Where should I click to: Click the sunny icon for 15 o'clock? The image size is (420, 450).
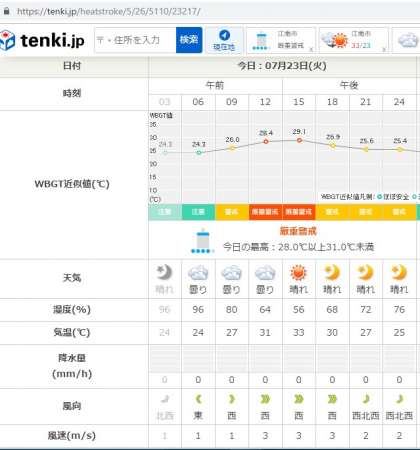coord(298,273)
